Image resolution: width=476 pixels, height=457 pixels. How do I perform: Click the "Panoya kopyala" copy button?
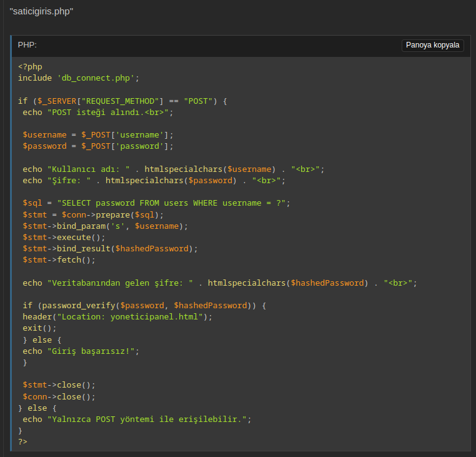coord(433,45)
